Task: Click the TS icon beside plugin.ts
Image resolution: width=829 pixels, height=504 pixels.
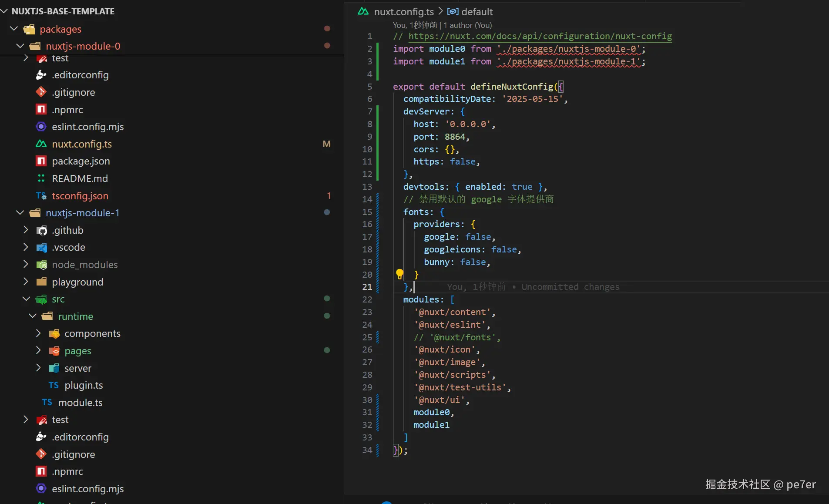Action: coord(54,385)
